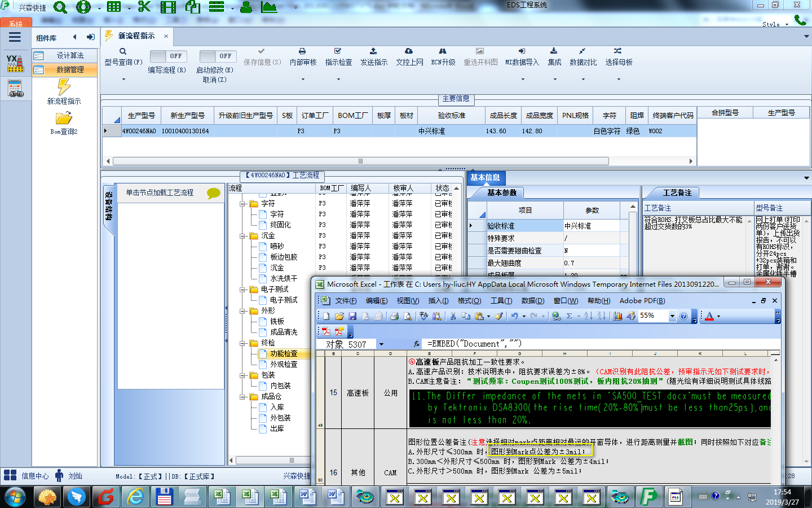The image size is (812, 508).
Task: Click 发送指示 upload toolbar button
Action: pos(374,57)
